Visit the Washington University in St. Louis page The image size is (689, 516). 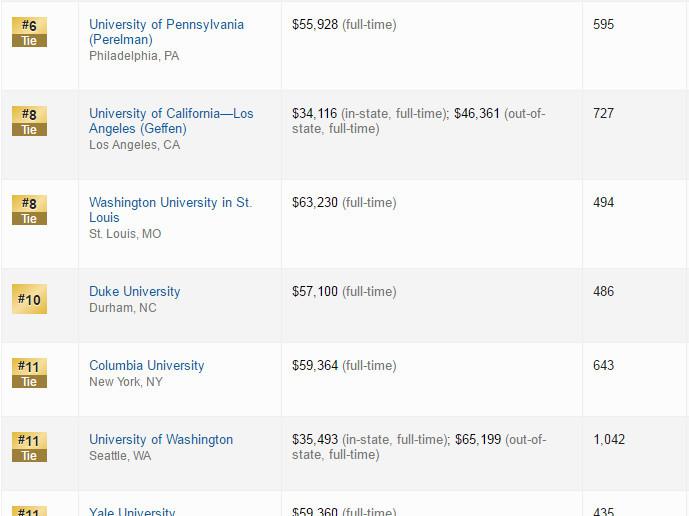point(170,210)
